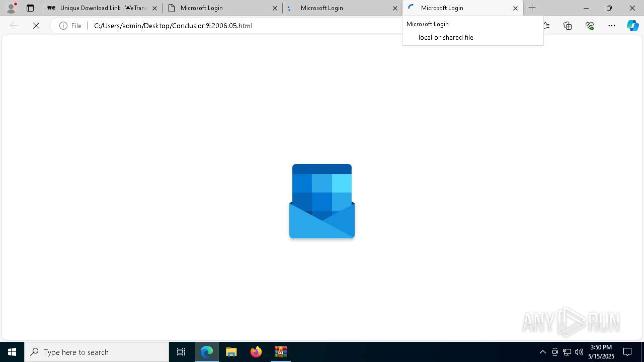The width and height of the screenshot is (644, 362).
Task: Show hidden system tray icons
Action: click(542, 352)
